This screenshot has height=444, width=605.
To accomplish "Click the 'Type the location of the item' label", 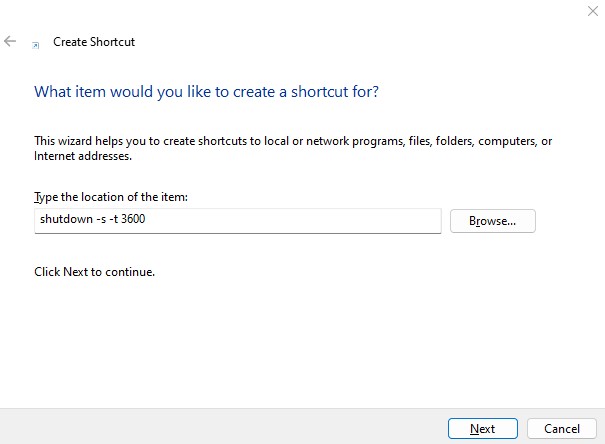I will 111,197.
